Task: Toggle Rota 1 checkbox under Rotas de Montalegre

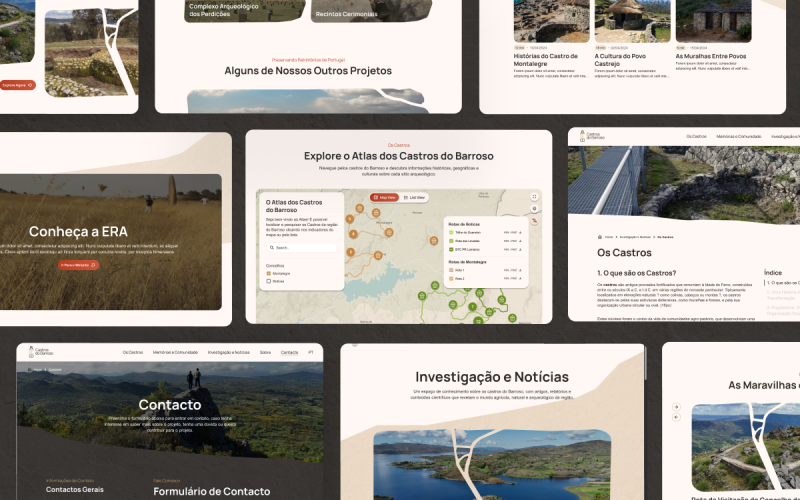Action: (451, 270)
